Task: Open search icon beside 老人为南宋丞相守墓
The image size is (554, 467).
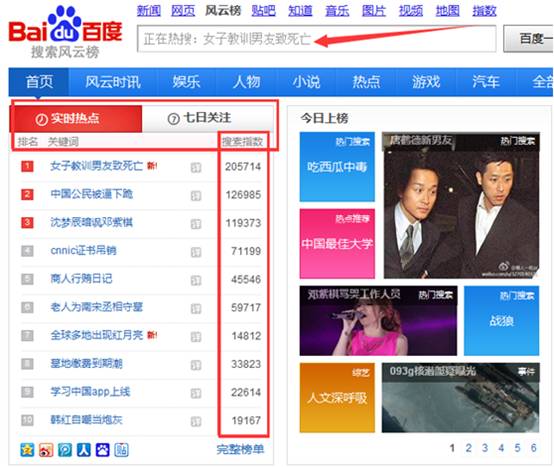Action: point(196,308)
